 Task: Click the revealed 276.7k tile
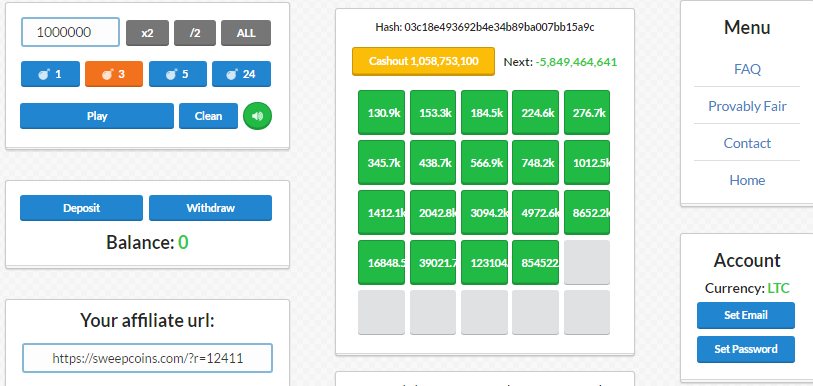pyautogui.click(x=587, y=113)
